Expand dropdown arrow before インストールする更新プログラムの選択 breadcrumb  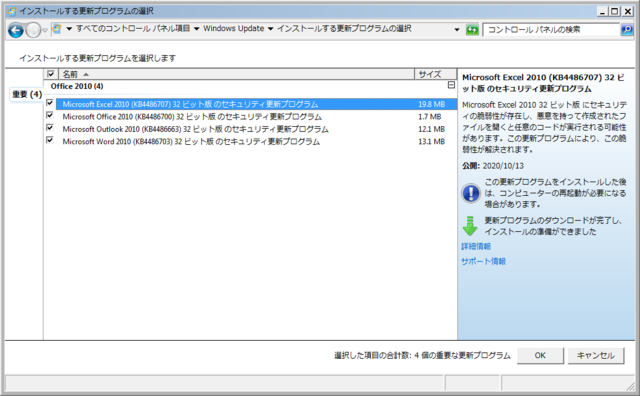[270, 29]
